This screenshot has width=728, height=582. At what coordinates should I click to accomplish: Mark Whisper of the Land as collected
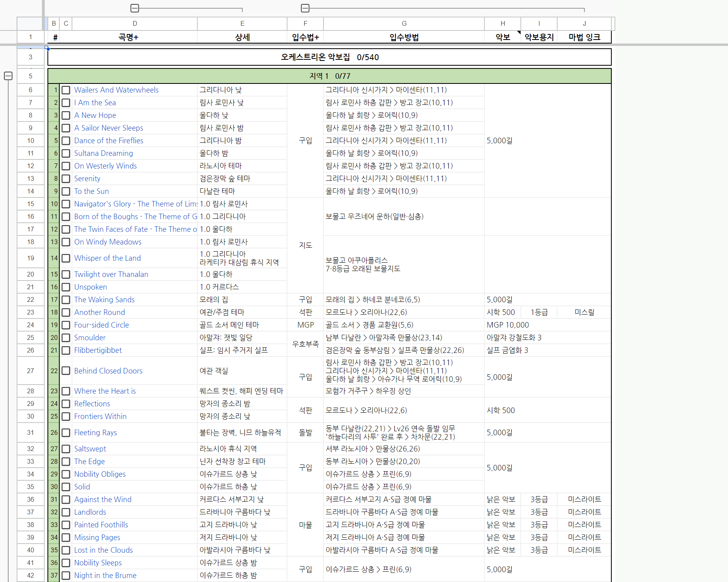[x=66, y=258]
